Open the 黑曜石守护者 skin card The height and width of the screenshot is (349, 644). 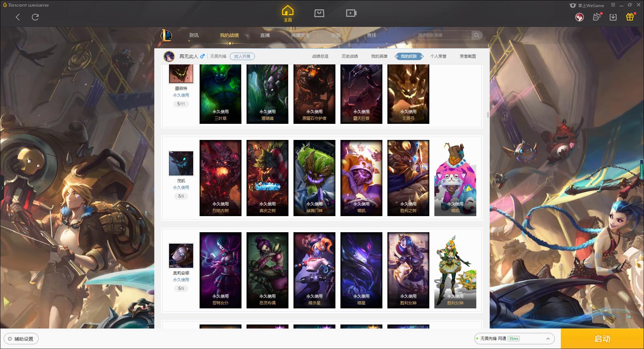[x=314, y=94]
